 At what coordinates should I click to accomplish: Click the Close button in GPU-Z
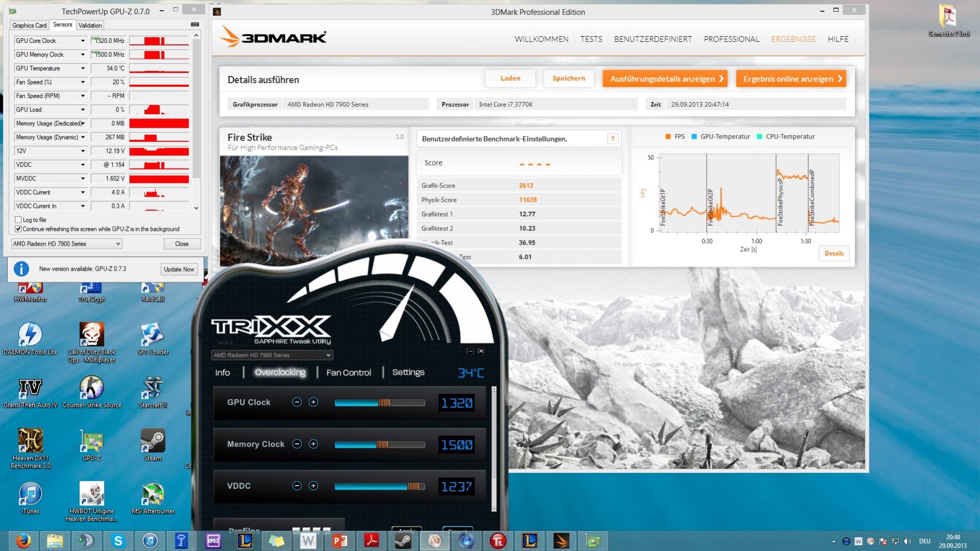coord(182,244)
